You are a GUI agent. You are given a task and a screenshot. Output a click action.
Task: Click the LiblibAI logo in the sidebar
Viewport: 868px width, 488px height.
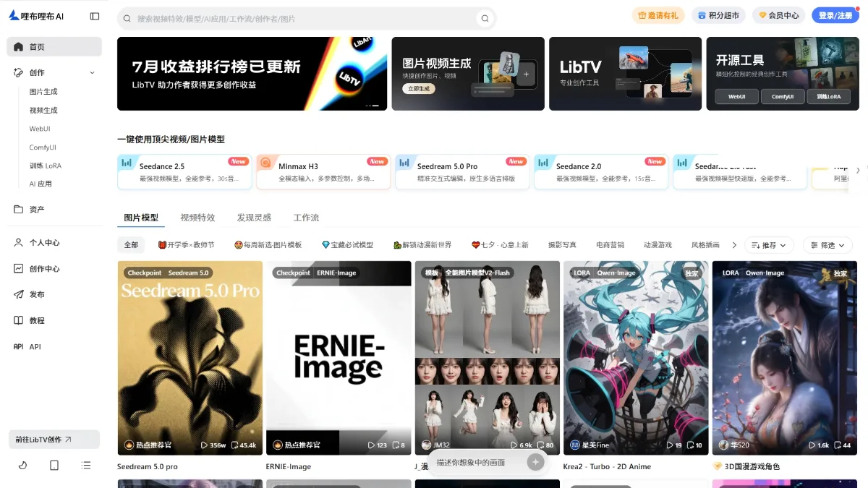point(36,16)
